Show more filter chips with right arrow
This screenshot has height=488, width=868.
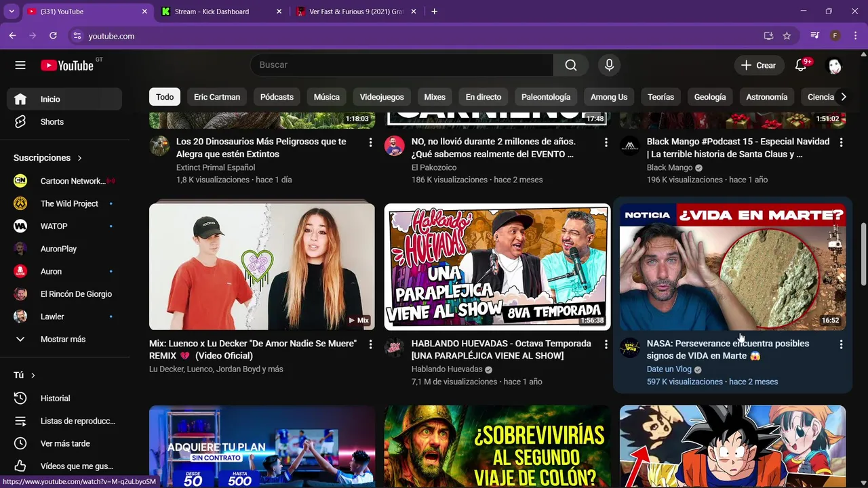point(843,97)
